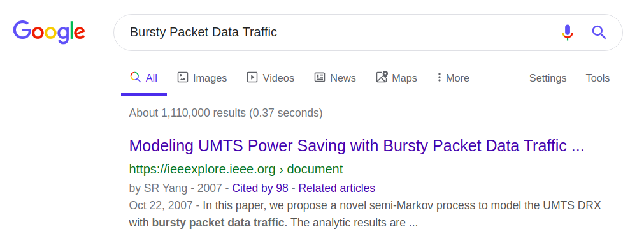644x243 pixels.
Task: Click the News tab newspaper icon
Action: (320, 77)
